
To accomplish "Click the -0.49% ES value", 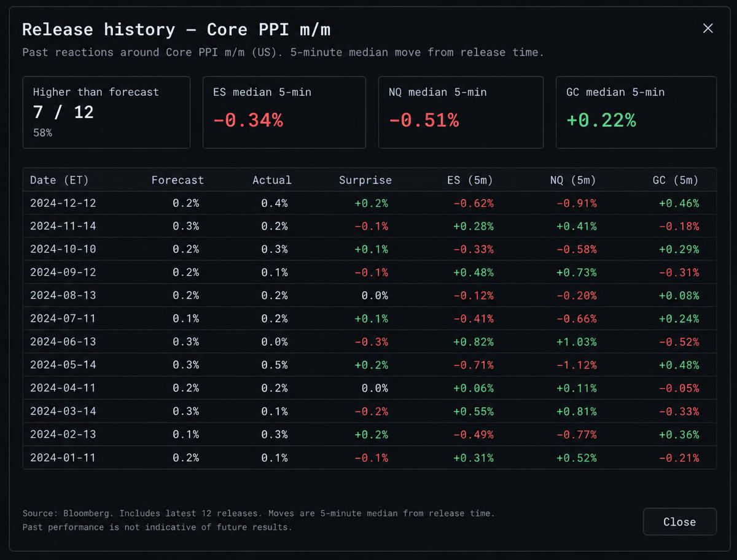I will click(x=474, y=434).
